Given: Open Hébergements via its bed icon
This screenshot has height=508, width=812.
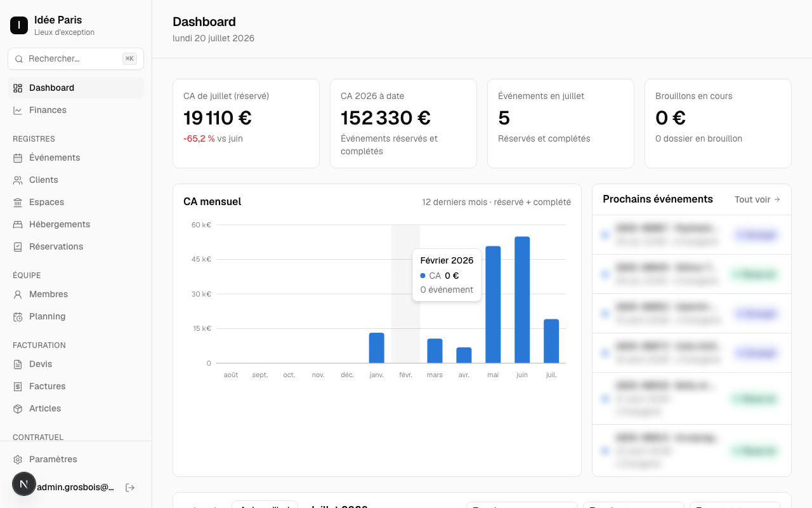Looking at the screenshot, I should pyautogui.click(x=18, y=225).
